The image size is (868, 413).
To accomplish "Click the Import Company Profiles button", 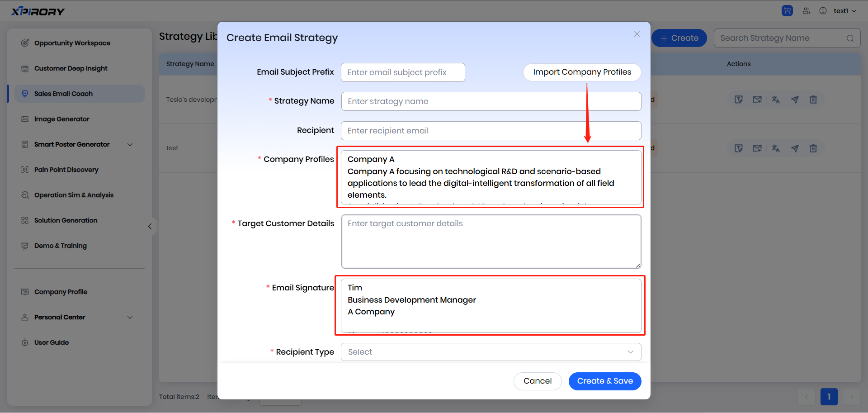I will [582, 72].
